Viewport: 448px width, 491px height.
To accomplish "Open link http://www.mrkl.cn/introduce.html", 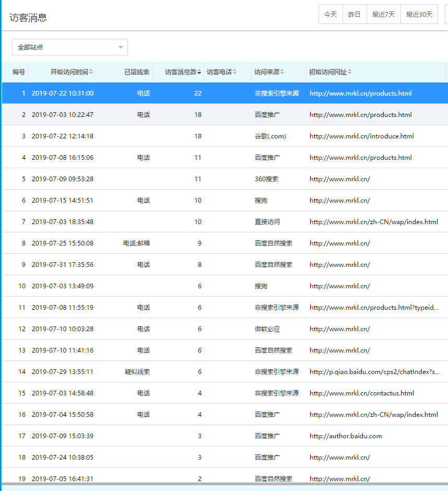I will [362, 136].
